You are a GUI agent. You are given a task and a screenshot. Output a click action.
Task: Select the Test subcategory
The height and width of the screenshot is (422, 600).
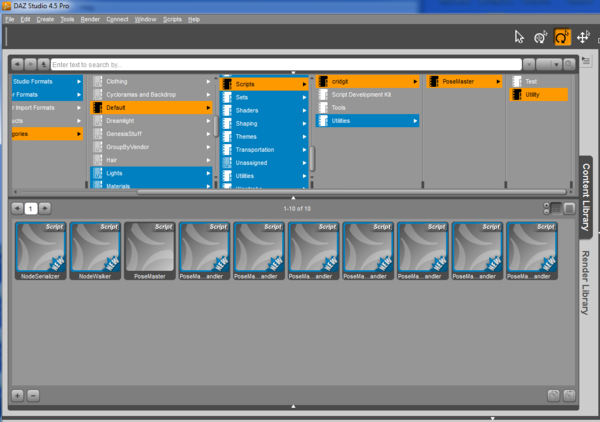click(539, 81)
